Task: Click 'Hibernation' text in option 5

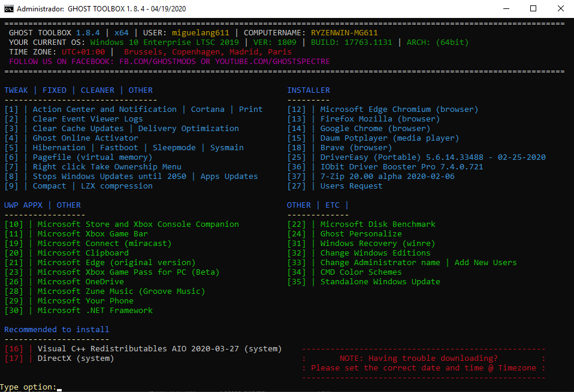Action: 59,147
